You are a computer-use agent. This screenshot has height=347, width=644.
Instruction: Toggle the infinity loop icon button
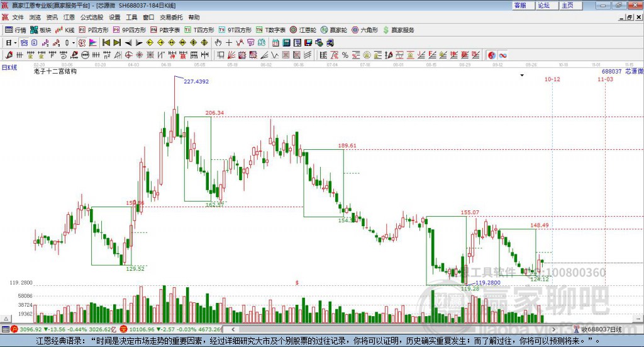502,55
